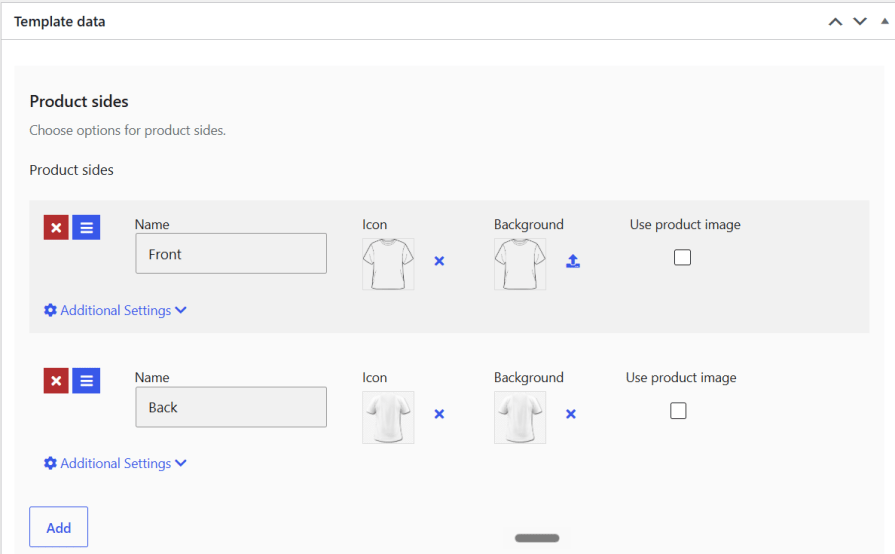The width and height of the screenshot is (895, 554).
Task: Remove the Front side icon image
Action: [x=439, y=261]
